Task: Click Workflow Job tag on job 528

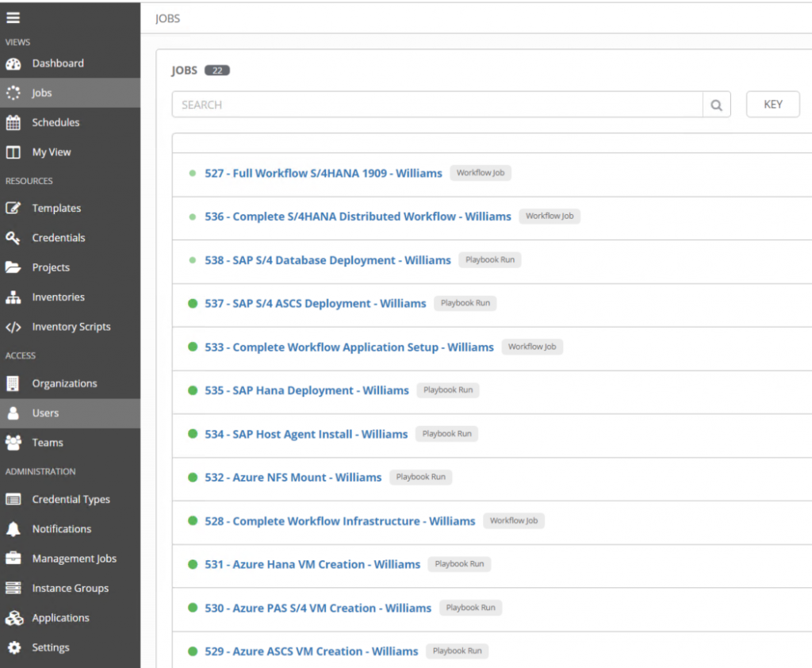Action: (514, 520)
